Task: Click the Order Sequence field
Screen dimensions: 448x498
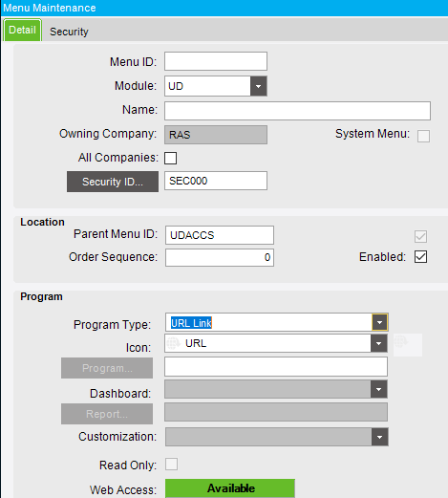Action: pos(220,257)
